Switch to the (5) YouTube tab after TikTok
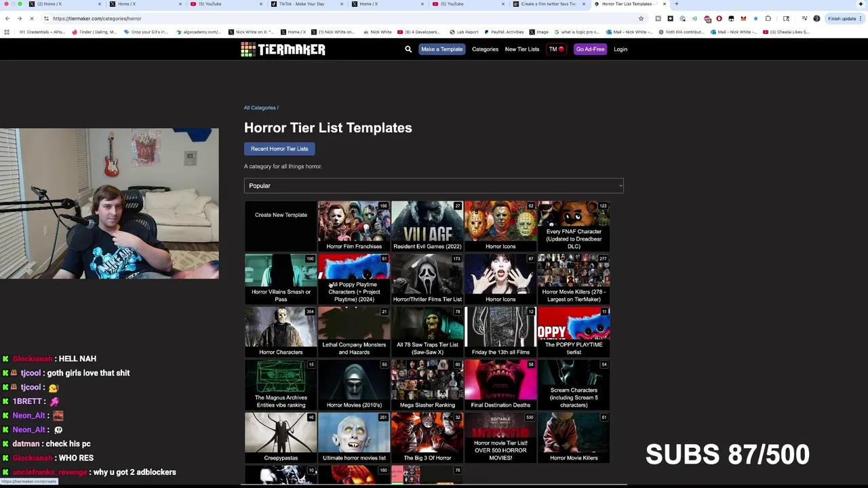 (x=468, y=4)
